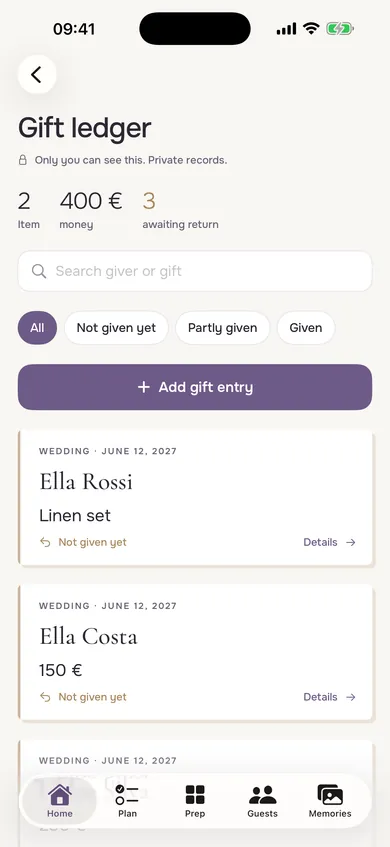This screenshot has width=390, height=847.
Task: Filter by Partly given chip
Action: point(223,328)
